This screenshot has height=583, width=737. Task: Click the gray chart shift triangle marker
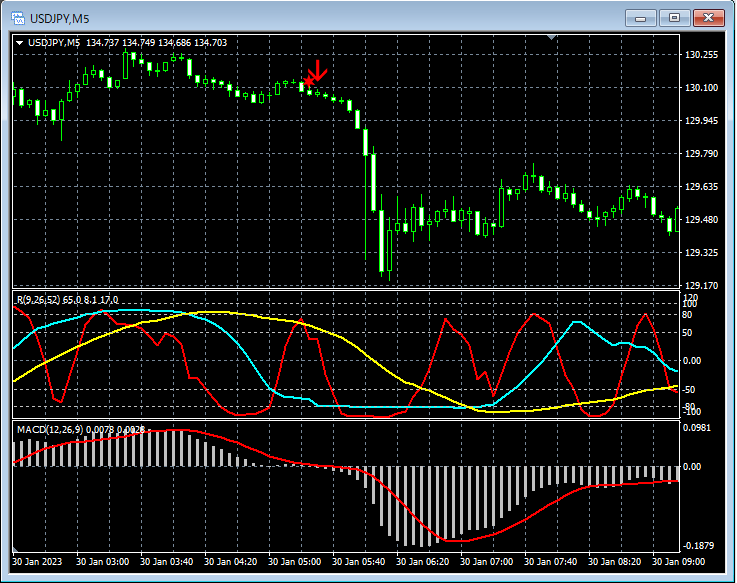(550, 37)
